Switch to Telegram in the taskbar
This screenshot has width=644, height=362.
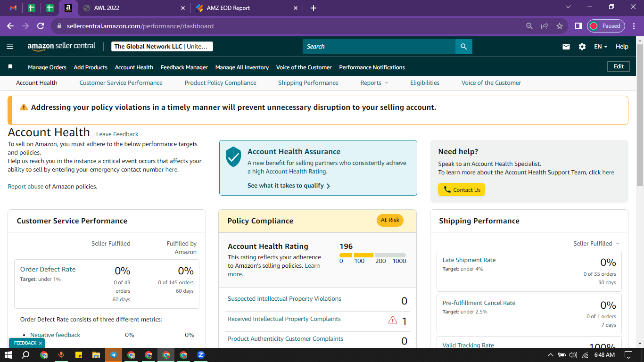114,355
